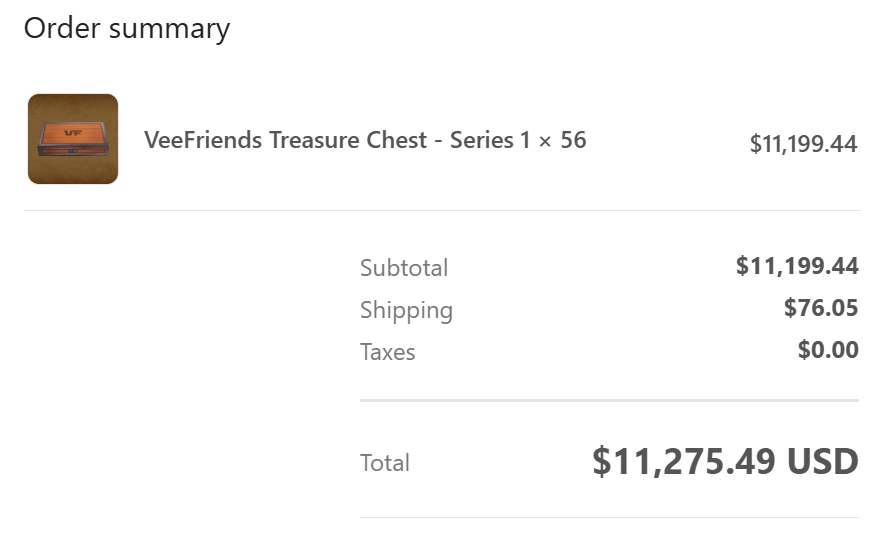Click the VeeFriends Treasure Chest product thumbnail
Image resolution: width=892 pixels, height=556 pixels.
click(x=73, y=139)
